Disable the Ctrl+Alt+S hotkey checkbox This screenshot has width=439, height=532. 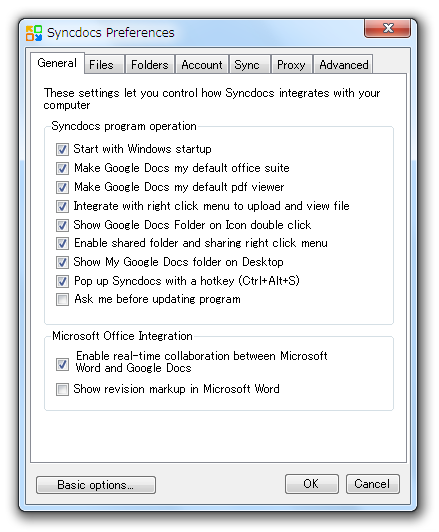62,281
